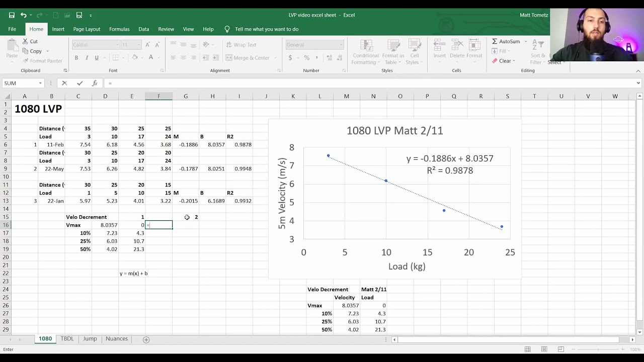Open the General number format dropdown
Image resolution: width=644 pixels, height=362 pixels.
pos(341,45)
